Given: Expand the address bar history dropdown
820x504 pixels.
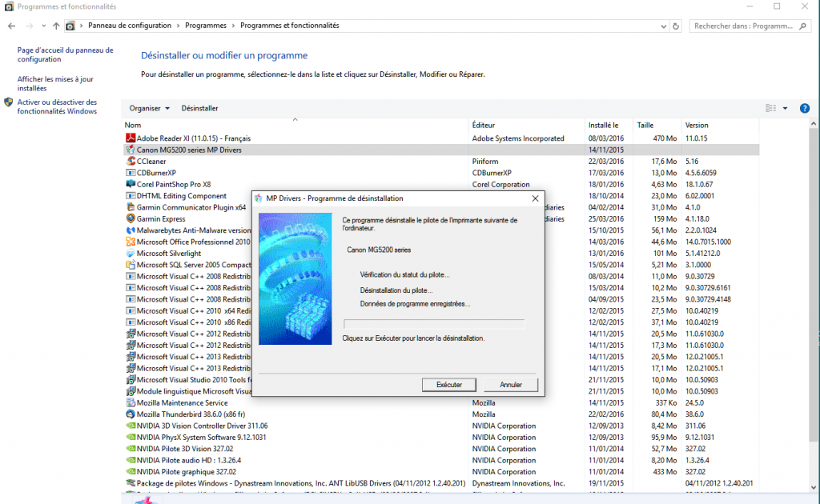Looking at the screenshot, I should (663, 26).
